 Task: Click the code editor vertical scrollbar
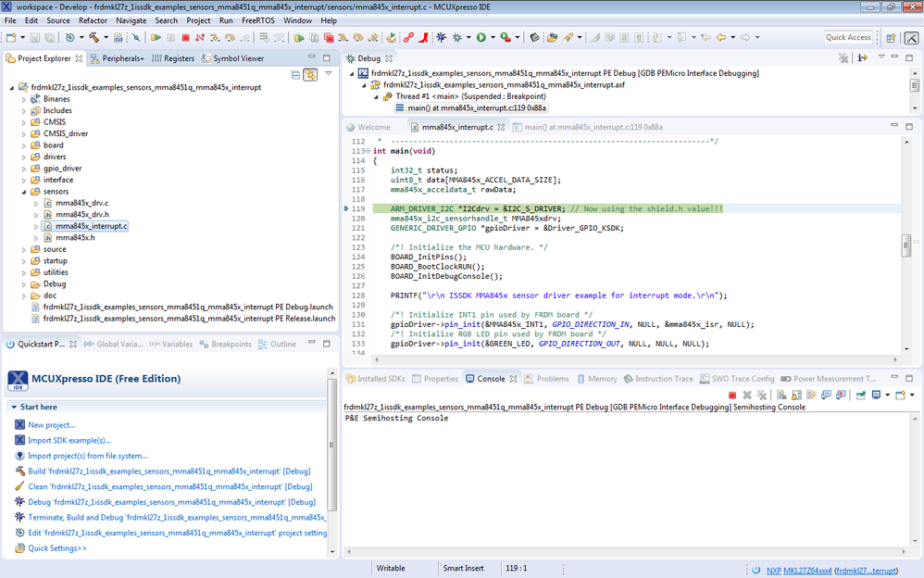point(906,245)
